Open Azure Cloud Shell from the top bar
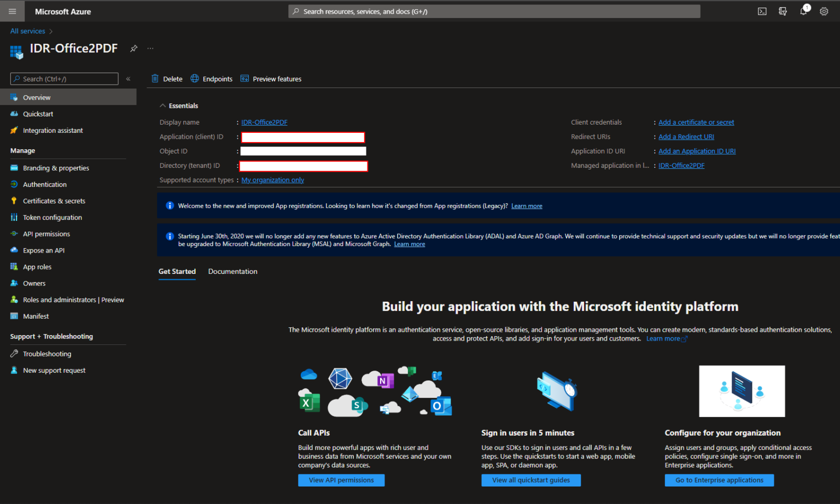 [762, 11]
